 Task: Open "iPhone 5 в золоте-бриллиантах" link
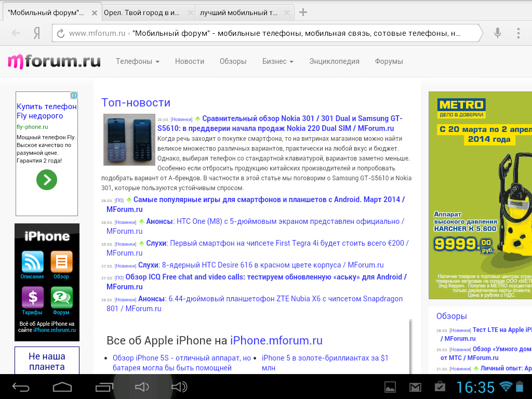pos(325,363)
